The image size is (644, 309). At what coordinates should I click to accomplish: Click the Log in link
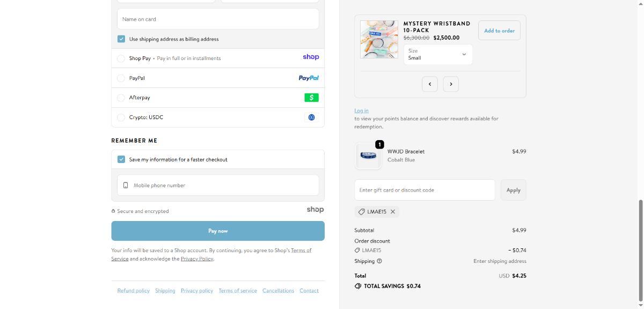tap(361, 111)
